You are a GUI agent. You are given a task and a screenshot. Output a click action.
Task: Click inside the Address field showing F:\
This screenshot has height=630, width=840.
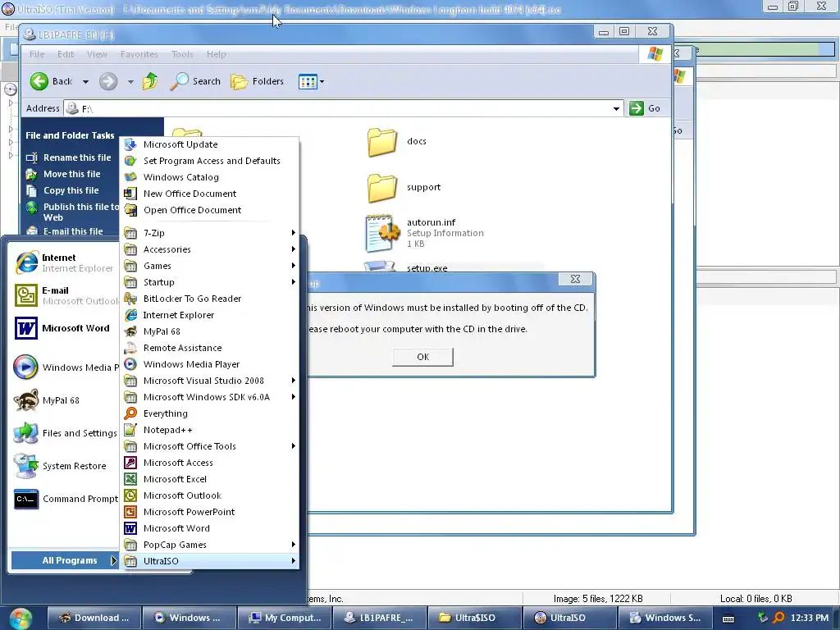343,109
